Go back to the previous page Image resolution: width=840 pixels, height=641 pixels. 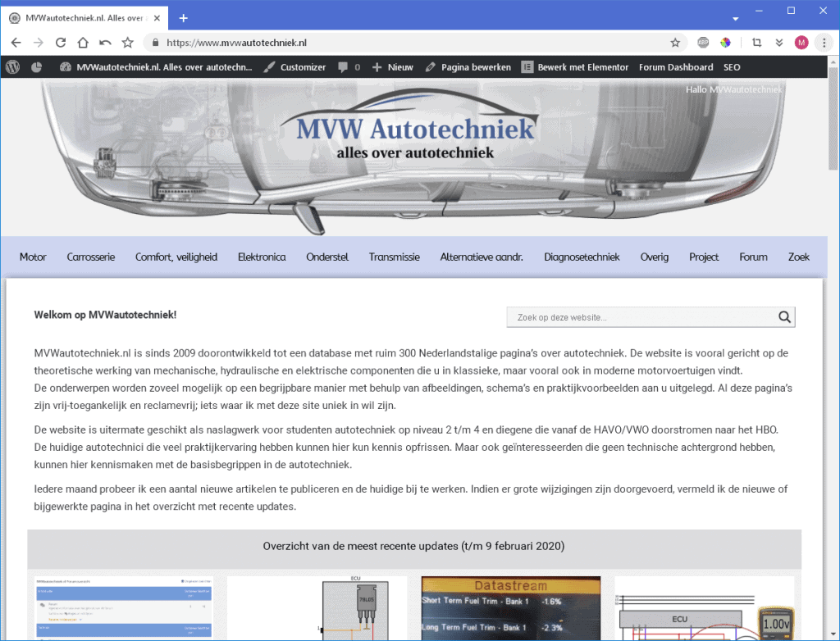(16, 43)
